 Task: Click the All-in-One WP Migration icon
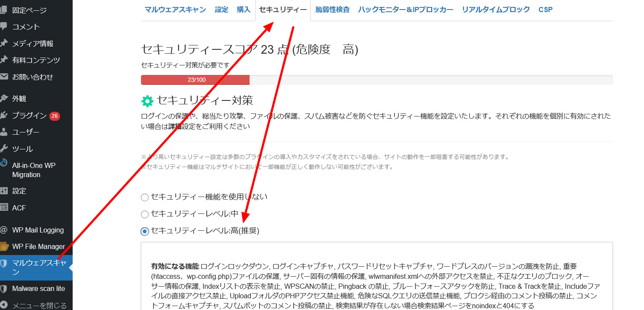pos(4,163)
